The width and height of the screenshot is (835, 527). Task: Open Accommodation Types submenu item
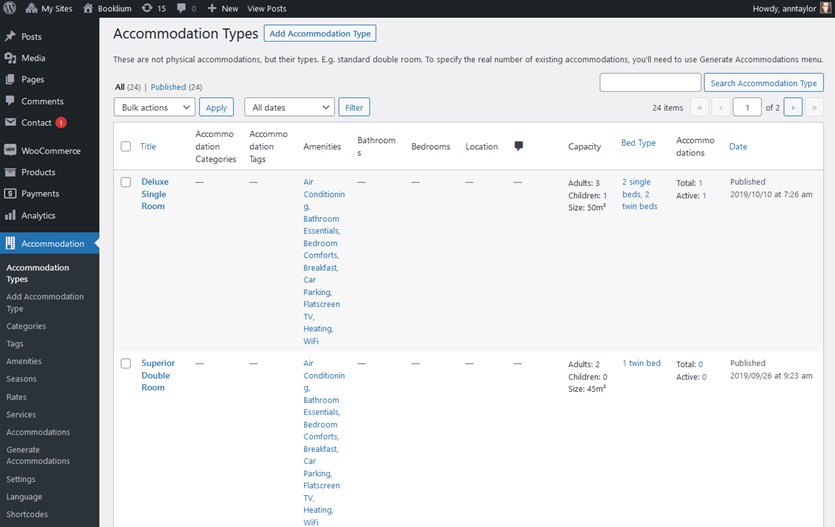[37, 273]
